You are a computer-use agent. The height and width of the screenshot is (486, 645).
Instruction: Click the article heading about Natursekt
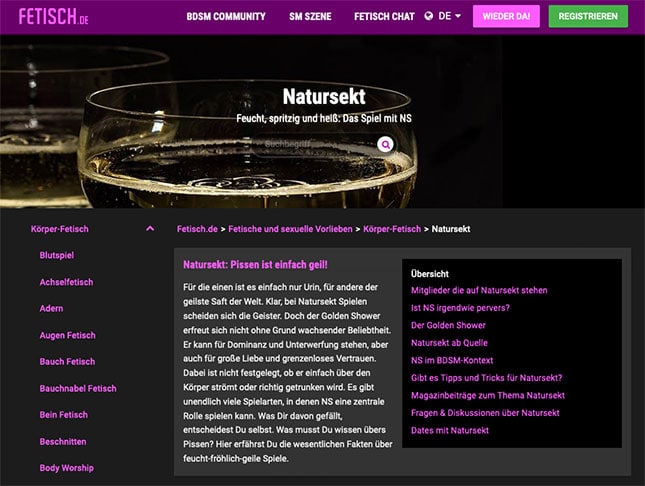pyautogui.click(x=255, y=265)
